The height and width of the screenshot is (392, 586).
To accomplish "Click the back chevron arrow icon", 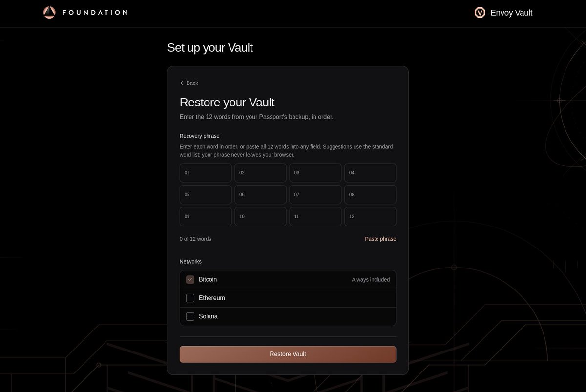I will point(182,83).
